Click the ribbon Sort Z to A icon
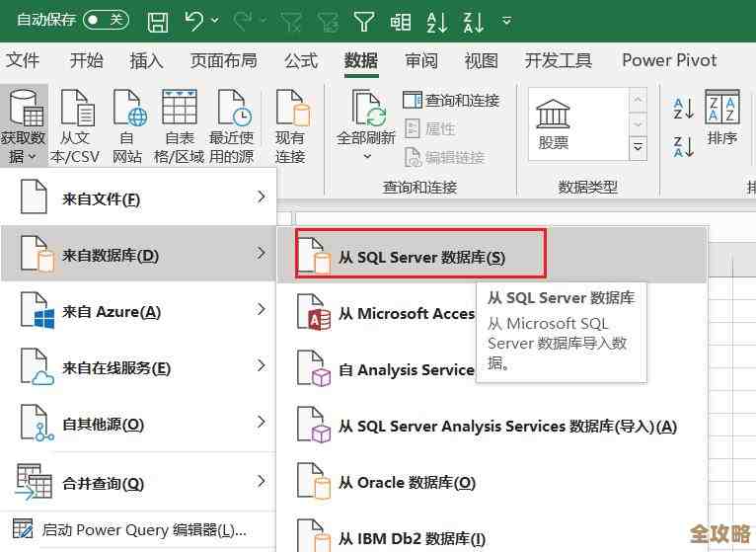Viewport: 756px width, 552px height. (684, 147)
